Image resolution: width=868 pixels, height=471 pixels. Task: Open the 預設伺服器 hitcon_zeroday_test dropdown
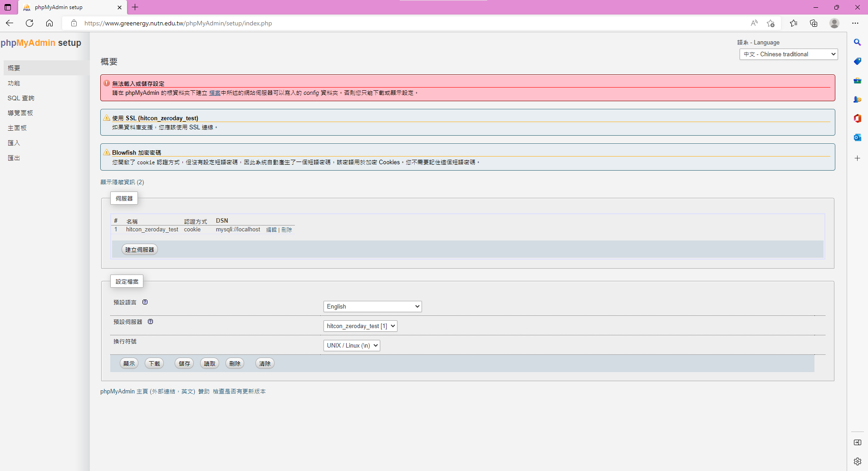(x=360, y=326)
